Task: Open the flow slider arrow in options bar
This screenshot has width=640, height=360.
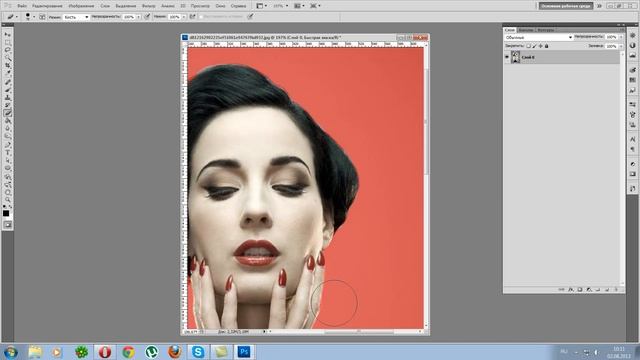Action: [184, 17]
